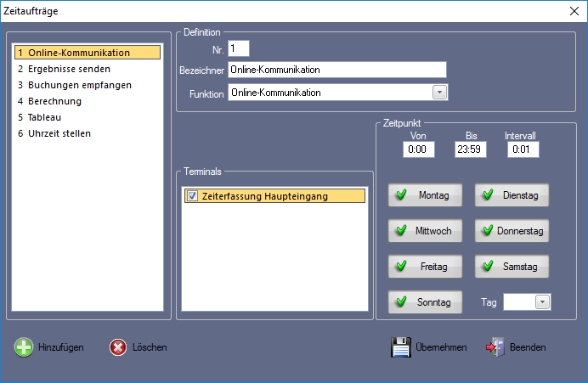Open the Funktion dropdown list
Image resolution: width=588 pixels, height=383 pixels.
[x=439, y=93]
